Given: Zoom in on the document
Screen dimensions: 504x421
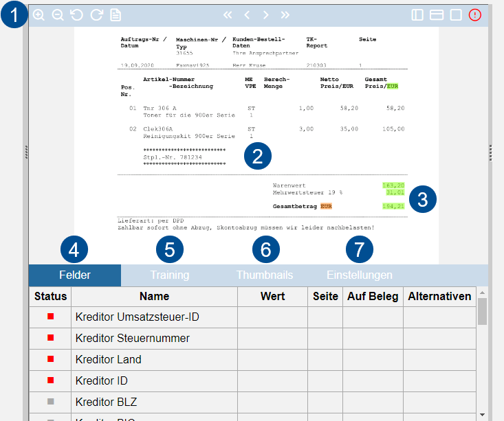Looking at the screenshot, I should pos(39,15).
